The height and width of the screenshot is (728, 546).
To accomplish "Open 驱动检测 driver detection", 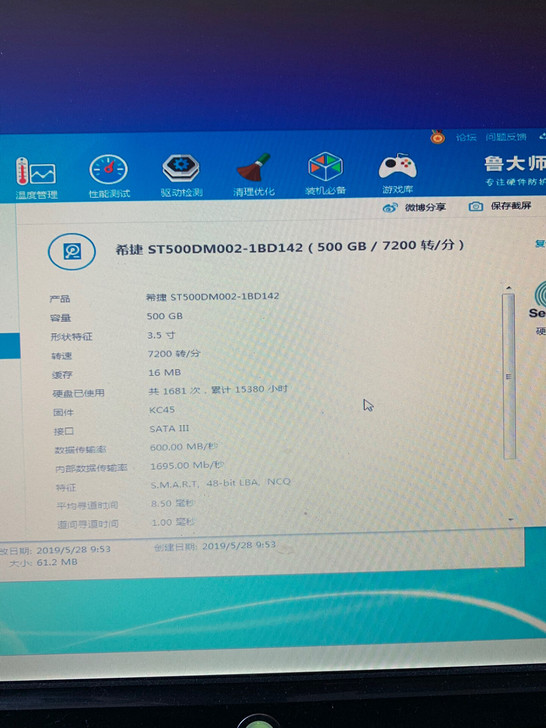I will [x=181, y=176].
